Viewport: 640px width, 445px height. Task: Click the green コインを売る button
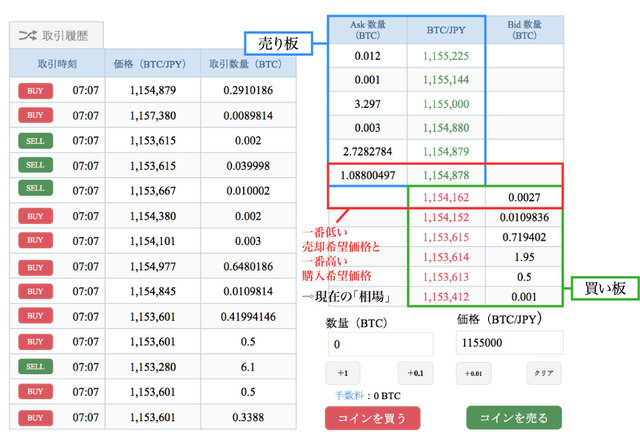pos(514,417)
